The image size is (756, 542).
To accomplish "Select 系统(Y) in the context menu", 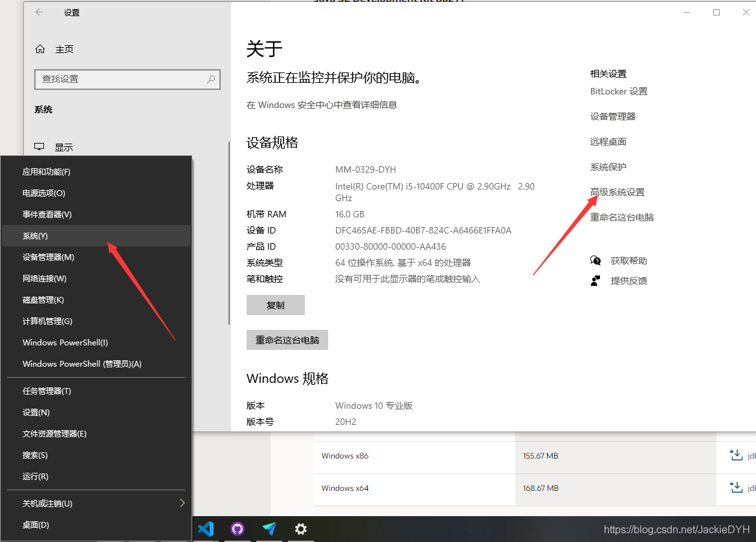I will click(96, 235).
